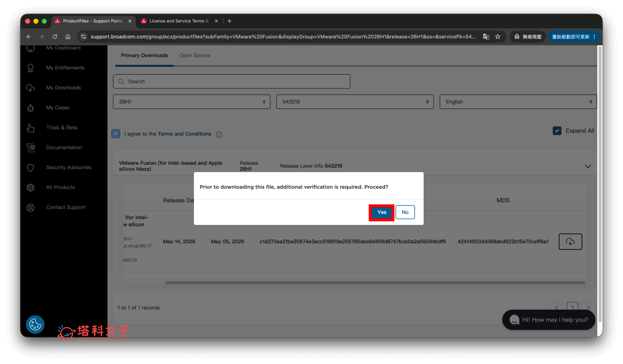Open Contact Support in the sidebar
The image size is (623, 364).
point(66,207)
